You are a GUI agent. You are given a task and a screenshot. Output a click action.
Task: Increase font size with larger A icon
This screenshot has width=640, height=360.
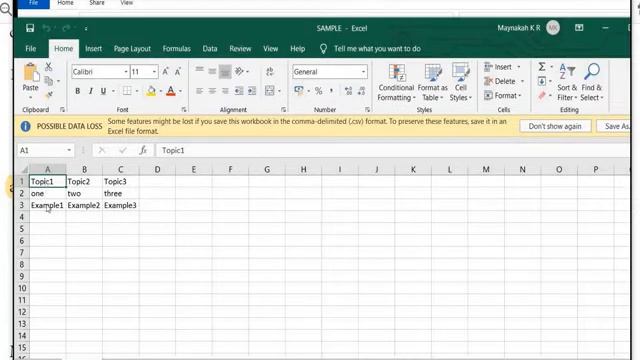pyautogui.click(x=165, y=72)
